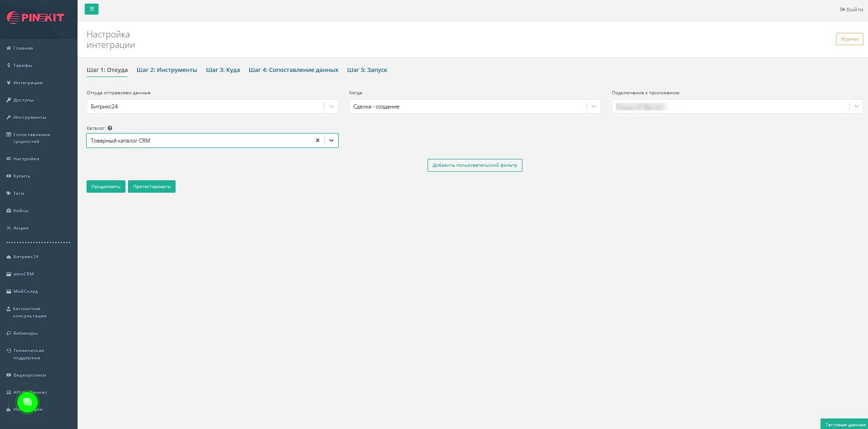
Task: Open the green live chat widget
Action: pyautogui.click(x=27, y=402)
